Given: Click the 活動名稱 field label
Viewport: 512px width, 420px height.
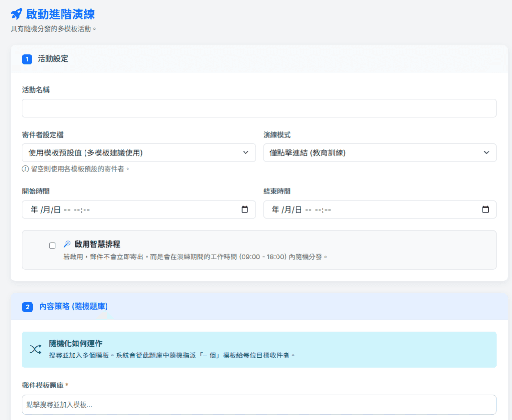Looking at the screenshot, I should pyautogui.click(x=36, y=90).
